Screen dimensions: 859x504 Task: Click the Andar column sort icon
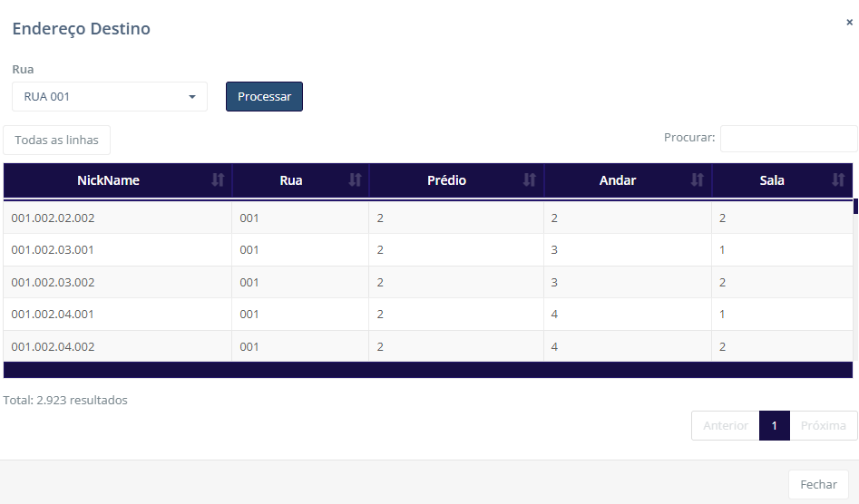point(697,180)
